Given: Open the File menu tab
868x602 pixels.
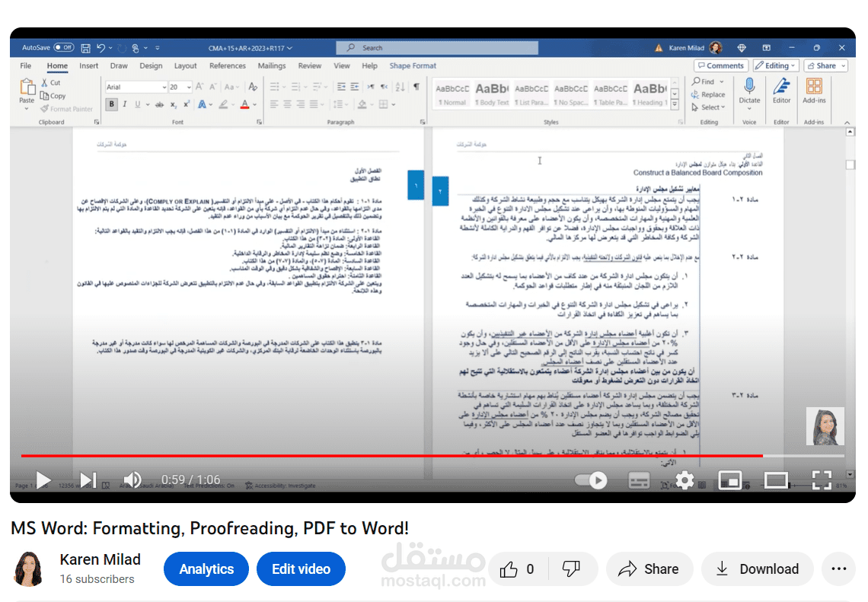Looking at the screenshot, I should click(25, 65).
